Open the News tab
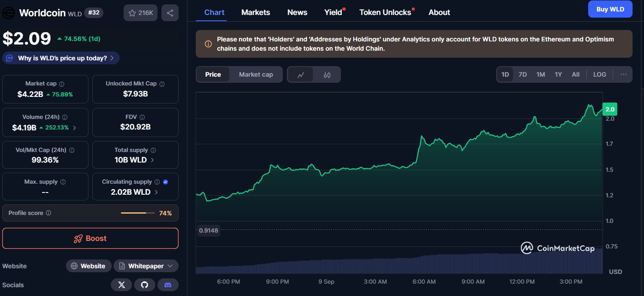Image resolution: width=644 pixels, height=296 pixels. 297,12
